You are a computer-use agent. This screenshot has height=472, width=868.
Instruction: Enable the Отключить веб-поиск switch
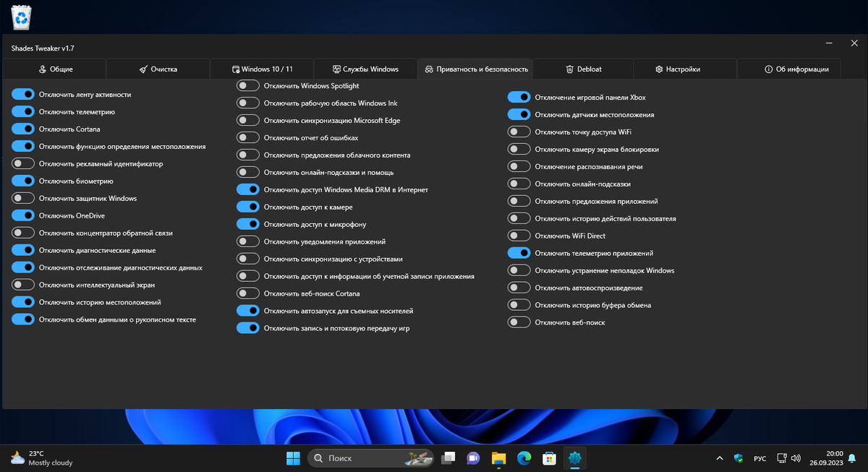[x=519, y=322]
